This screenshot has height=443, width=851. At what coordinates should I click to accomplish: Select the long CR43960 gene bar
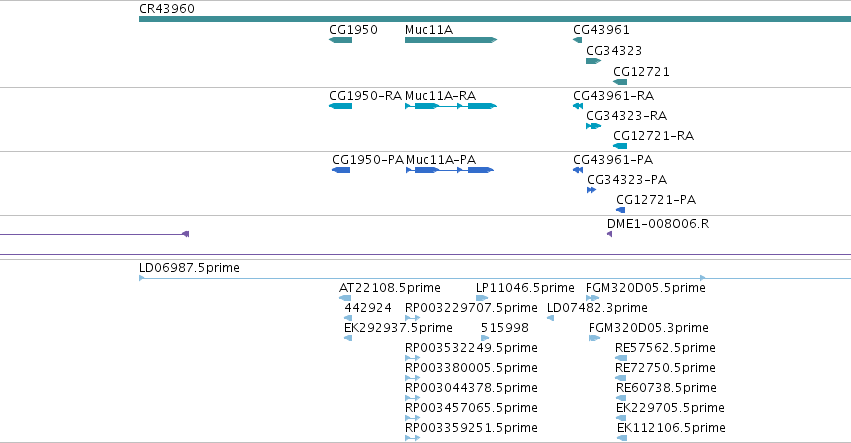tap(495, 19)
